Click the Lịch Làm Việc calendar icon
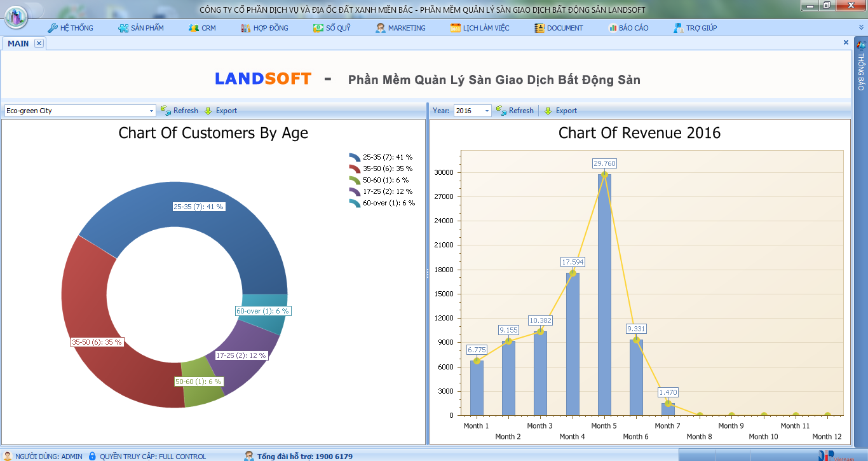868x461 pixels. (x=456, y=28)
